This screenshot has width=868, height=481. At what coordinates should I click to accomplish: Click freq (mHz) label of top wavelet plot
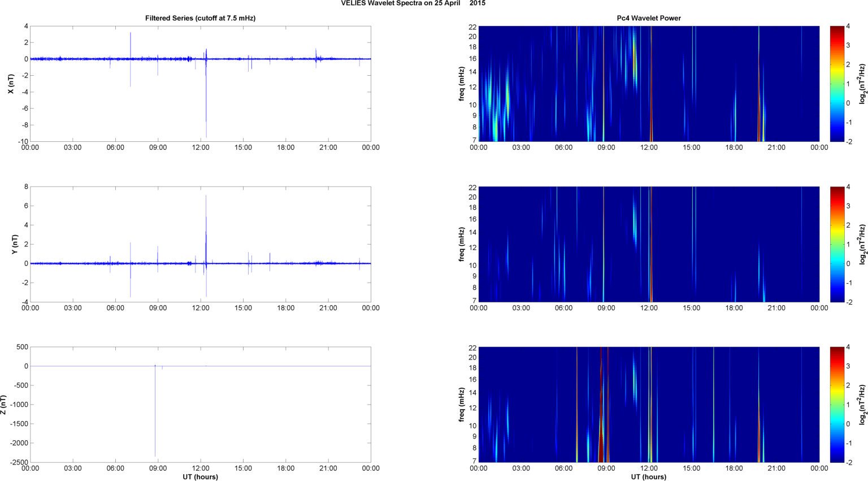click(462, 84)
